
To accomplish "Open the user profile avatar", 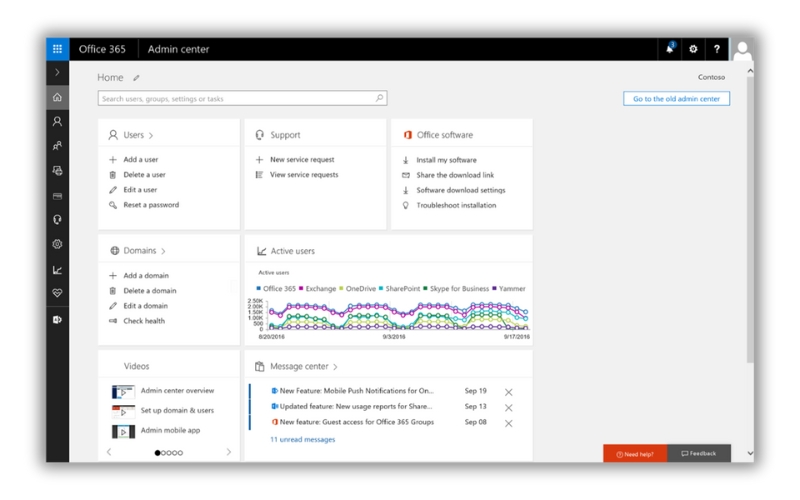I will 742,49.
